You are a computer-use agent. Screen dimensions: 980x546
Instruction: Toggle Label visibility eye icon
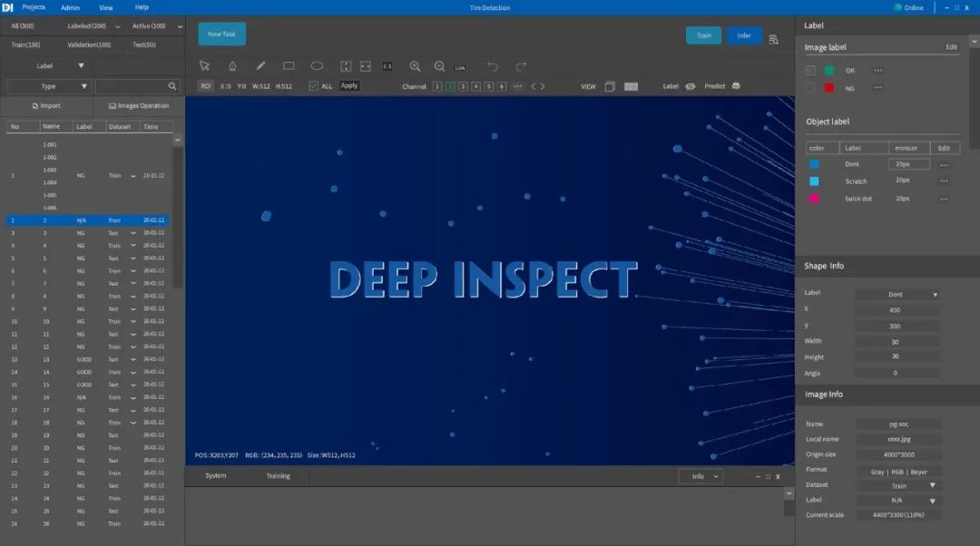point(690,86)
